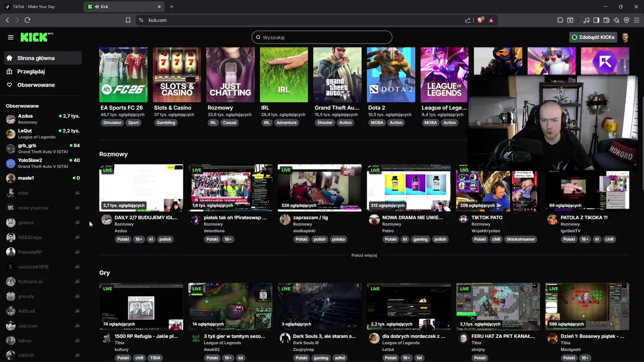Open the League of Legends category cover

(444, 74)
